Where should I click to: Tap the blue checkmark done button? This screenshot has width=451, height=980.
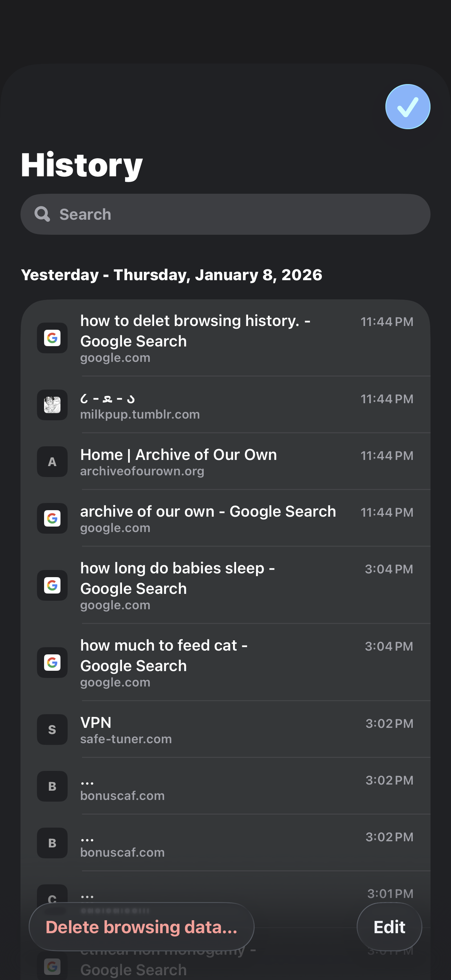point(408,107)
